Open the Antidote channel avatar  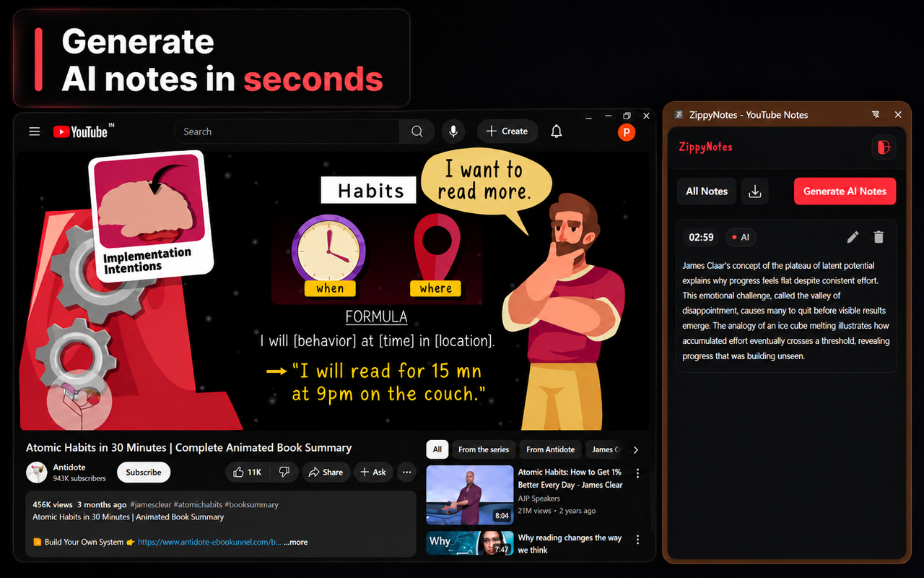pos(37,473)
